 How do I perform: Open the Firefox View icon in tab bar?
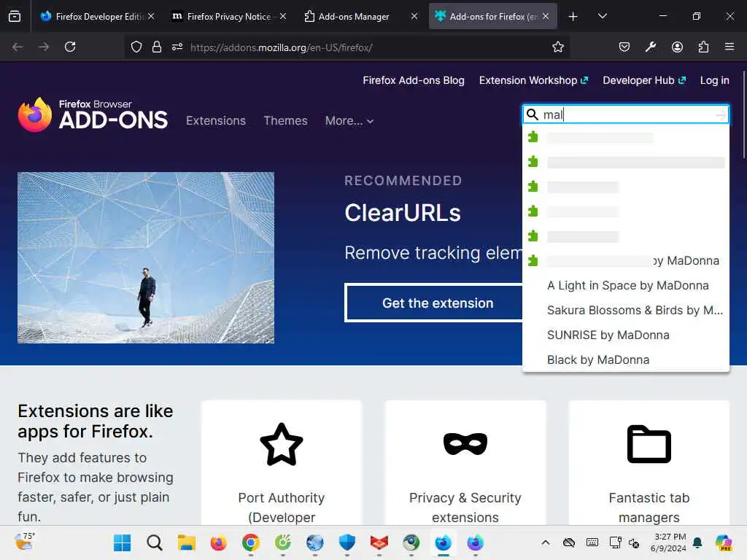click(x=15, y=16)
